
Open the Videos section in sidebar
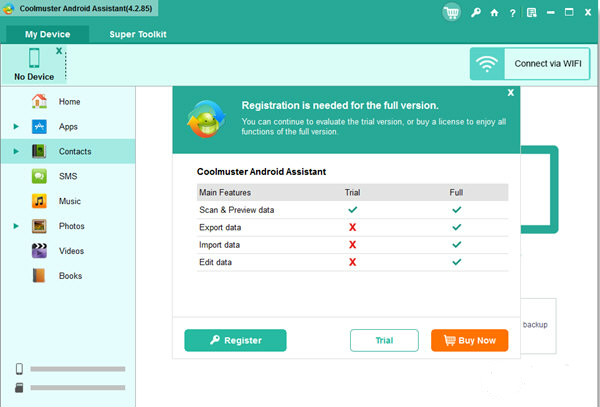[71, 251]
